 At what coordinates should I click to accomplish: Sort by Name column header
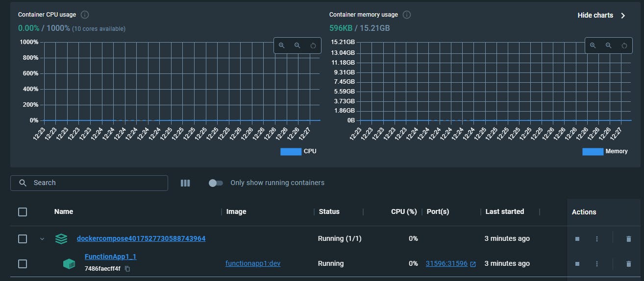64,211
